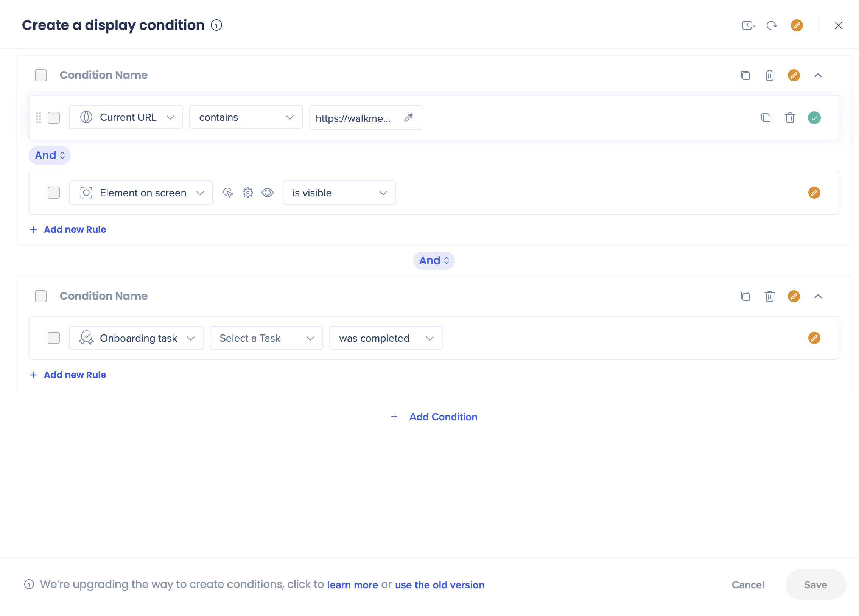Click the URL eyedropper picker icon
This screenshot has height=616, width=859.
pos(408,118)
